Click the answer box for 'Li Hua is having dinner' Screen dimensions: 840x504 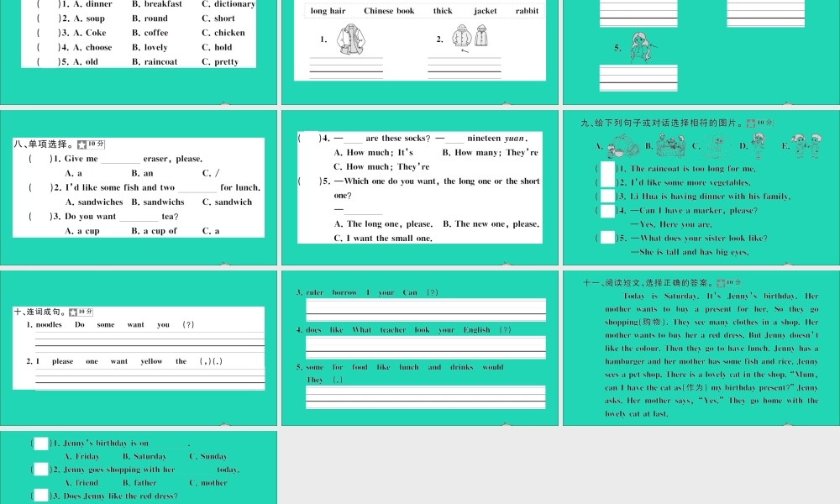pyautogui.click(x=607, y=196)
